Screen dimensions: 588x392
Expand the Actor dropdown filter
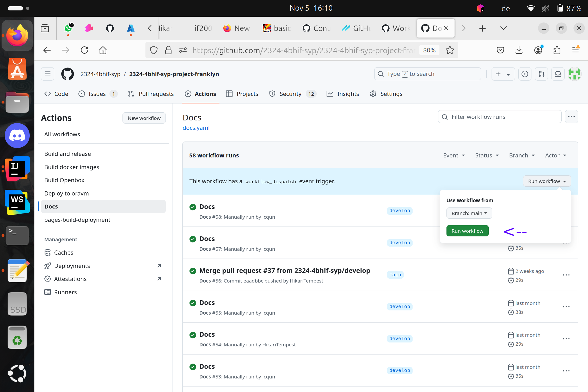[x=555, y=155]
